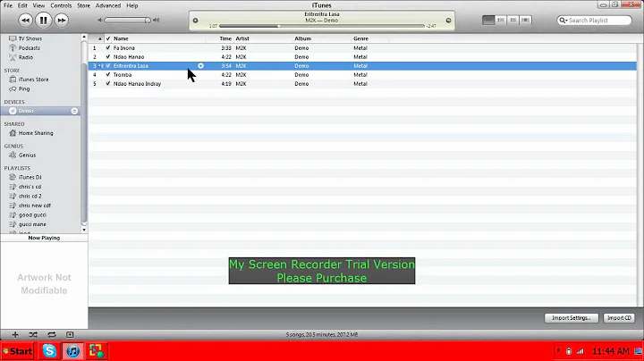Select TV Shows in the sidebar
The width and height of the screenshot is (644, 361).
[x=30, y=38]
